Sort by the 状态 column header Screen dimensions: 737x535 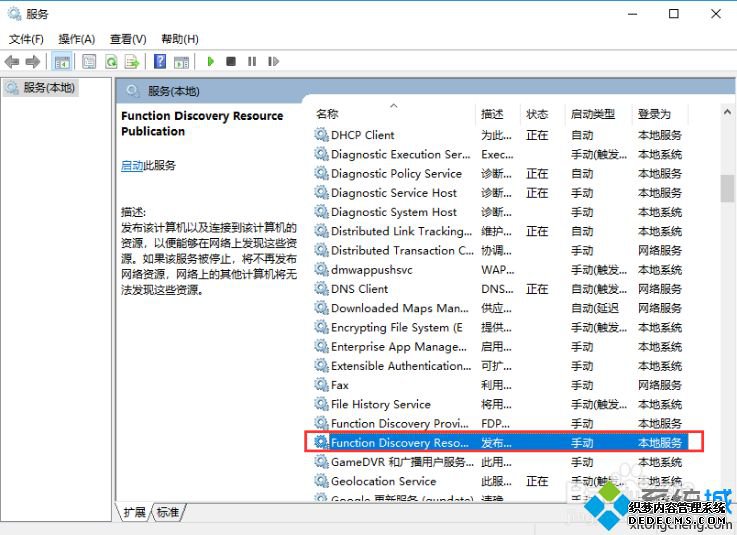click(542, 114)
